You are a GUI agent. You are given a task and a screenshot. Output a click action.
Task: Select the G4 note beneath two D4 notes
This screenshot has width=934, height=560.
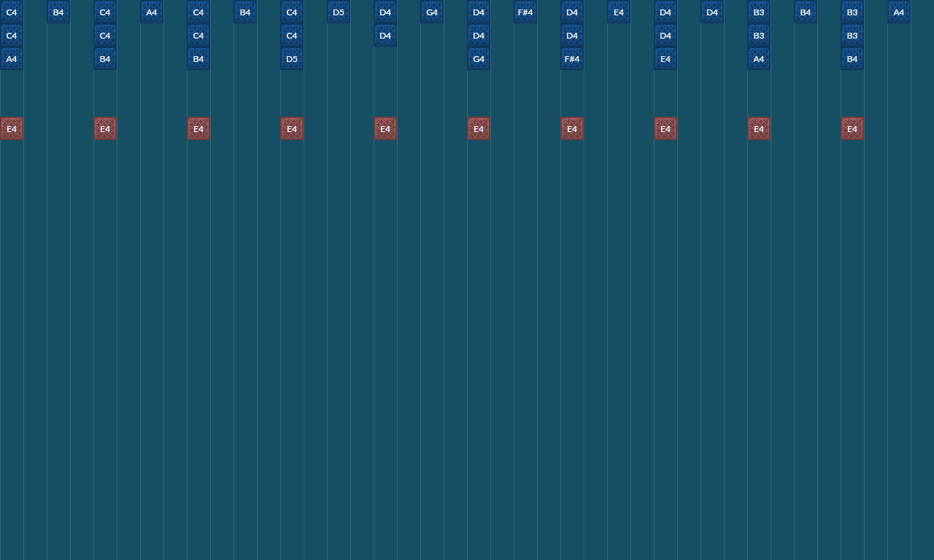click(x=479, y=58)
